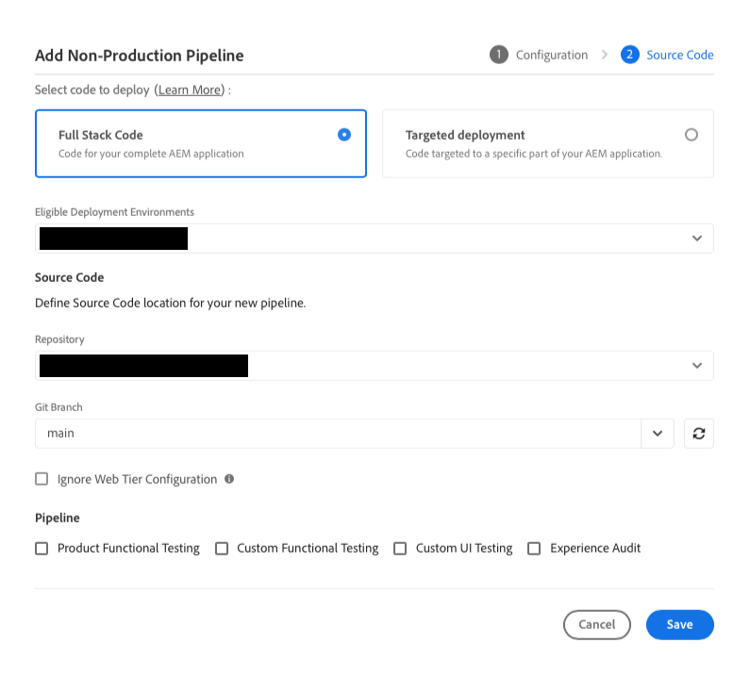Tick the Custom Functional Testing checkbox
The height and width of the screenshot is (676, 750).
click(x=222, y=548)
